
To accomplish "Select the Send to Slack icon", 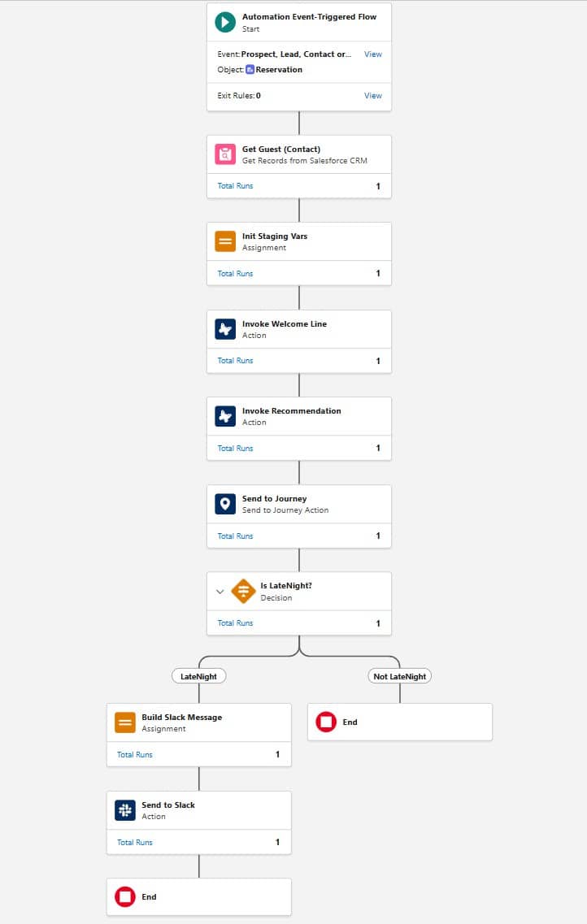I will 125,810.
